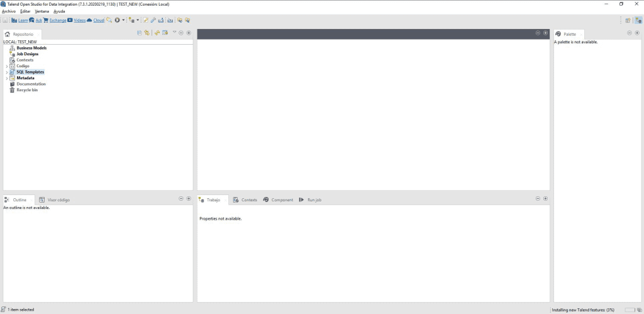
Task: Maximize the bottom Trabajo properties panel
Action: click(545, 198)
